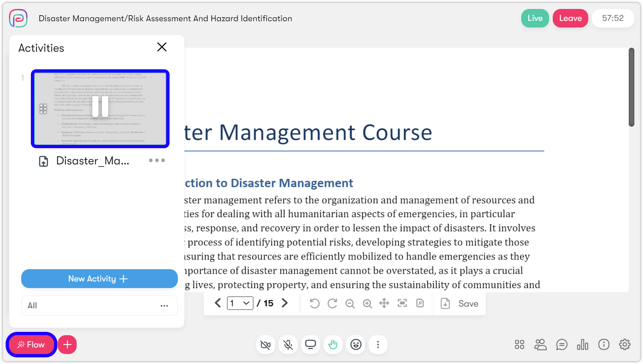Toggle the camera on
Viewport: 643px width, 364px height.
[x=265, y=345]
